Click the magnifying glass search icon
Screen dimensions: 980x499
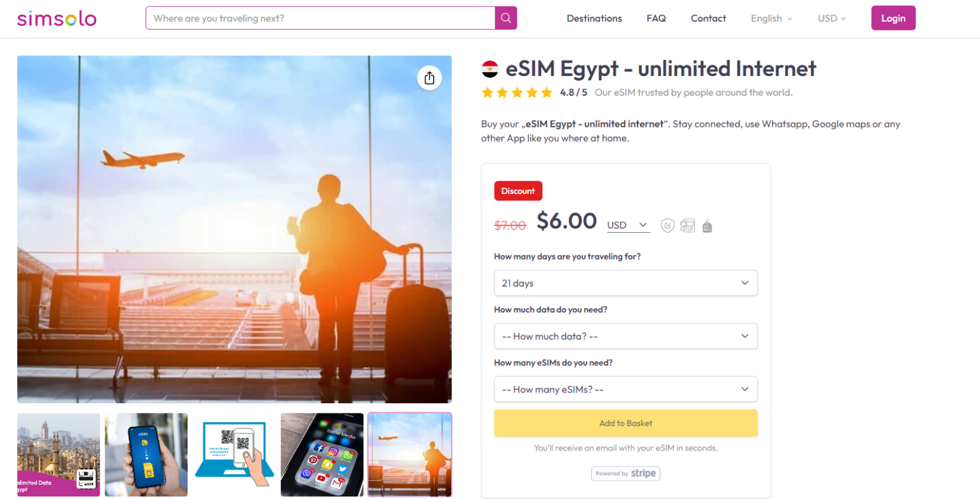pyautogui.click(x=505, y=18)
